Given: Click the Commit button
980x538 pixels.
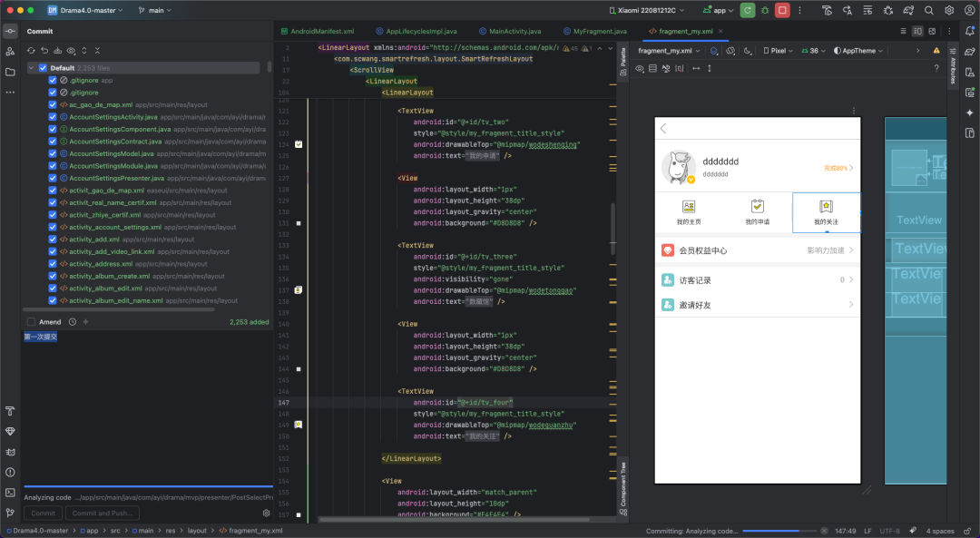Looking at the screenshot, I should click(x=44, y=513).
